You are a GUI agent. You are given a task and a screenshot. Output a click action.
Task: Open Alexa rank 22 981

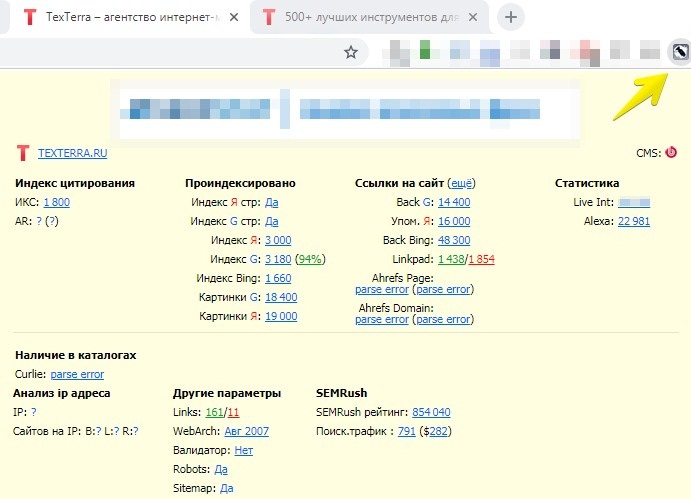coord(634,221)
